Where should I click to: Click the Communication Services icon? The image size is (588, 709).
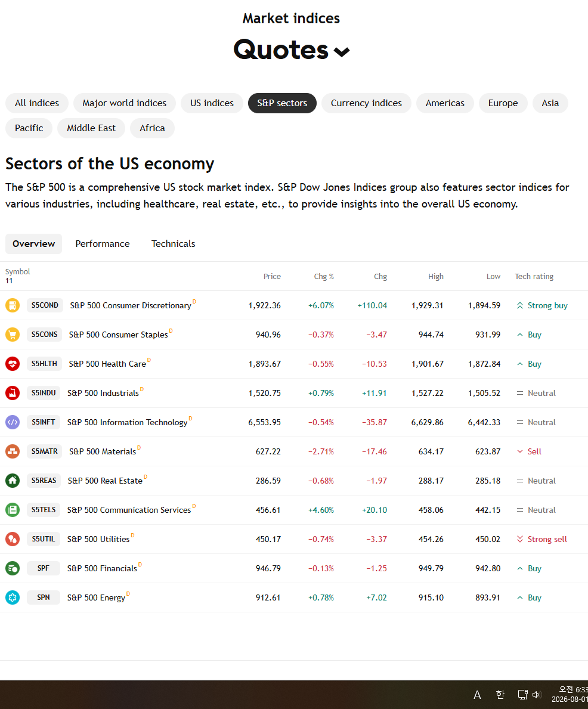(13, 510)
